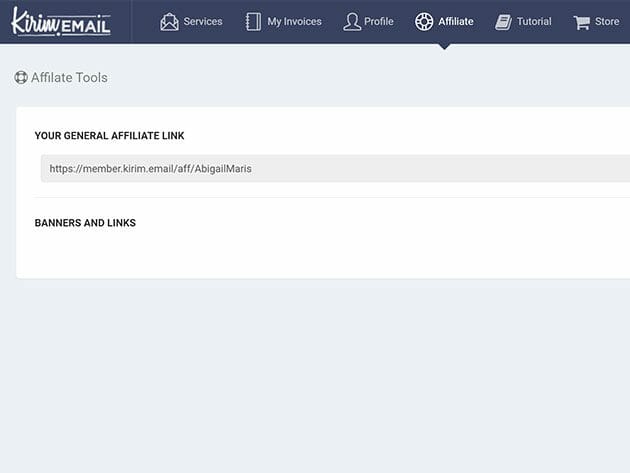Screen dimensions: 630x473
Task: Click the shopping cart icon beside Store
Action: coord(581,22)
